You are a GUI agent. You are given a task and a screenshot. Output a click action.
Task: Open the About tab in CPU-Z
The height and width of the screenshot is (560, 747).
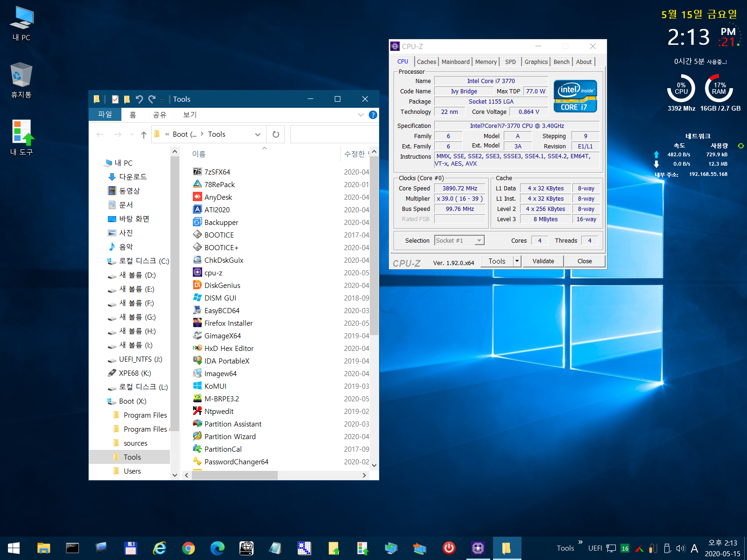pos(584,62)
